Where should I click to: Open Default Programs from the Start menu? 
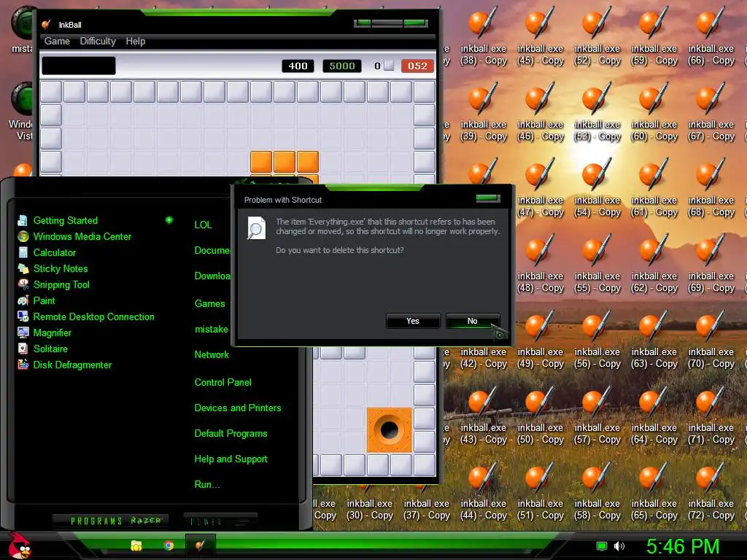[231, 434]
